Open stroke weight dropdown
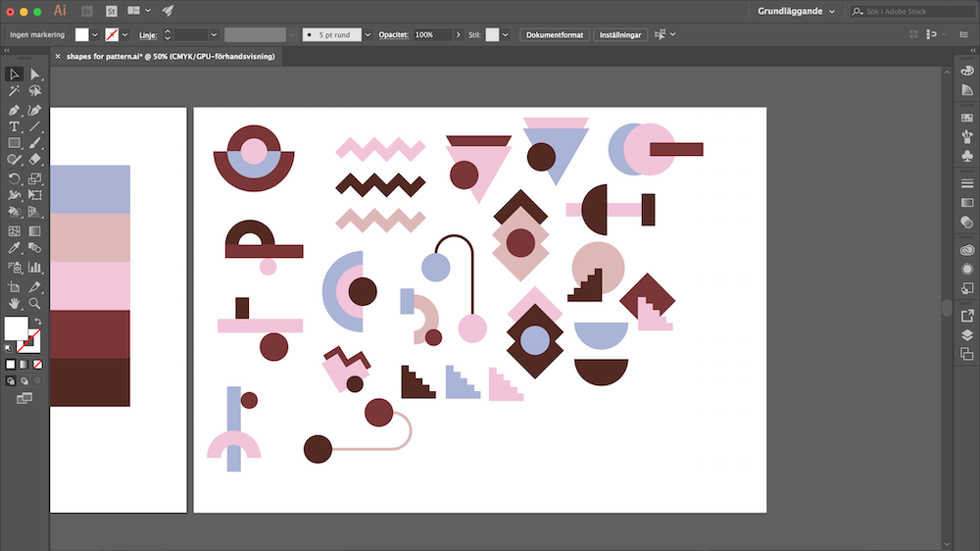The width and height of the screenshot is (980, 551). [x=214, y=35]
